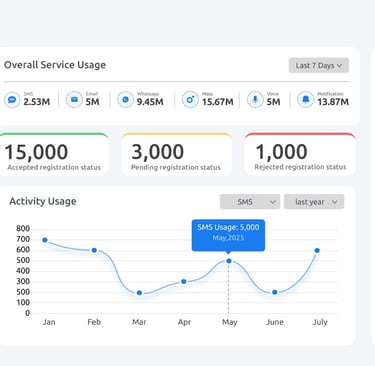Image resolution: width=375 pixels, height=366 pixels.
Task: Select the Jan data point on chart
Action: pyautogui.click(x=45, y=240)
